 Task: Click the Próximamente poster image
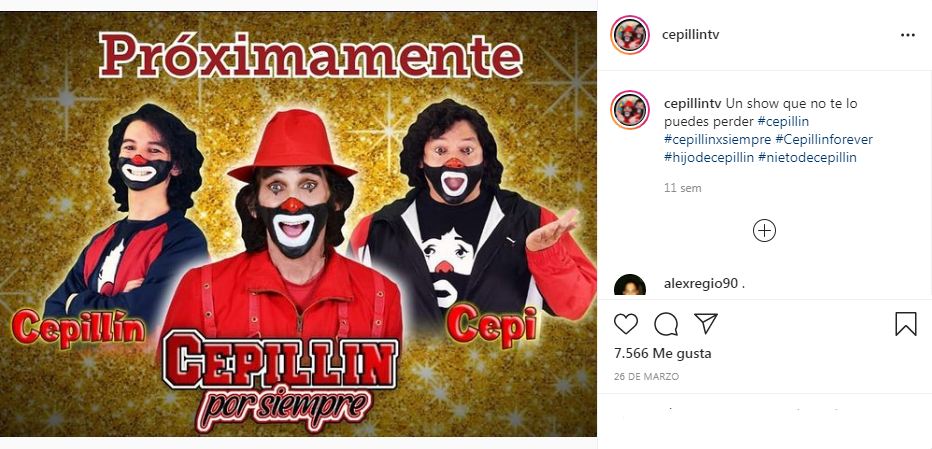298,224
